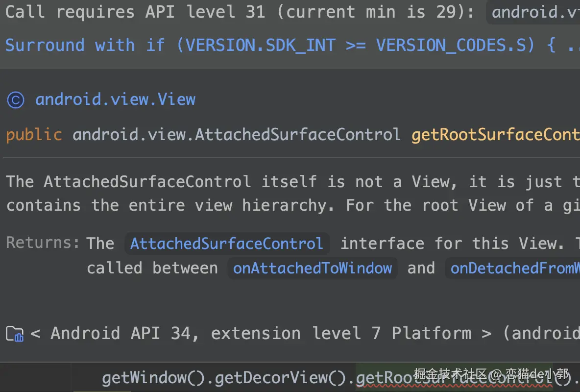Viewport: 580px width, 392px height.
Task: Click the library folder icon before Android API 34
Action: [x=15, y=334]
